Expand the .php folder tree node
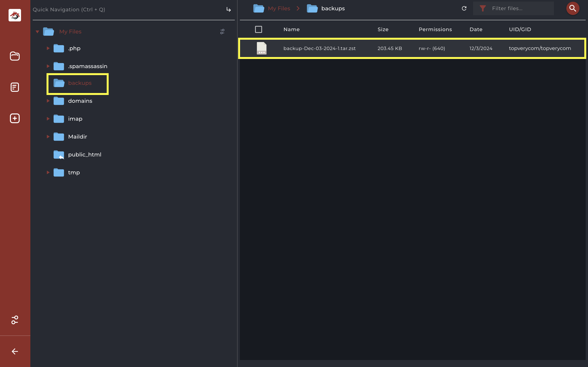The height and width of the screenshot is (367, 588). (x=48, y=48)
